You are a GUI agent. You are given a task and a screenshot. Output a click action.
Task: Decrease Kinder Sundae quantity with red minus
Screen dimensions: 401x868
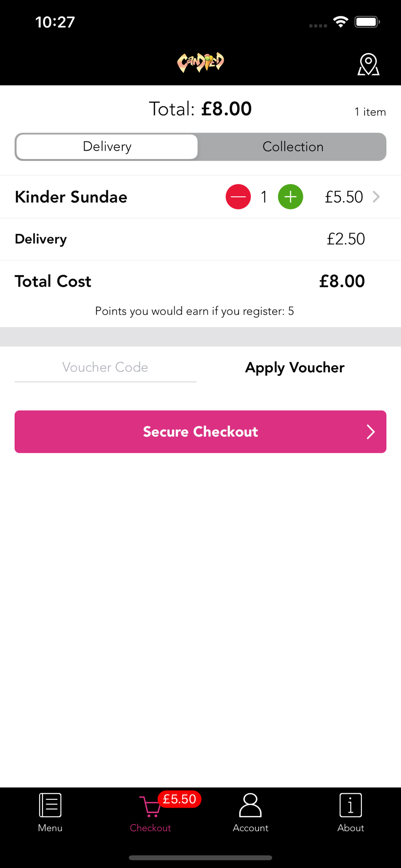tap(238, 197)
